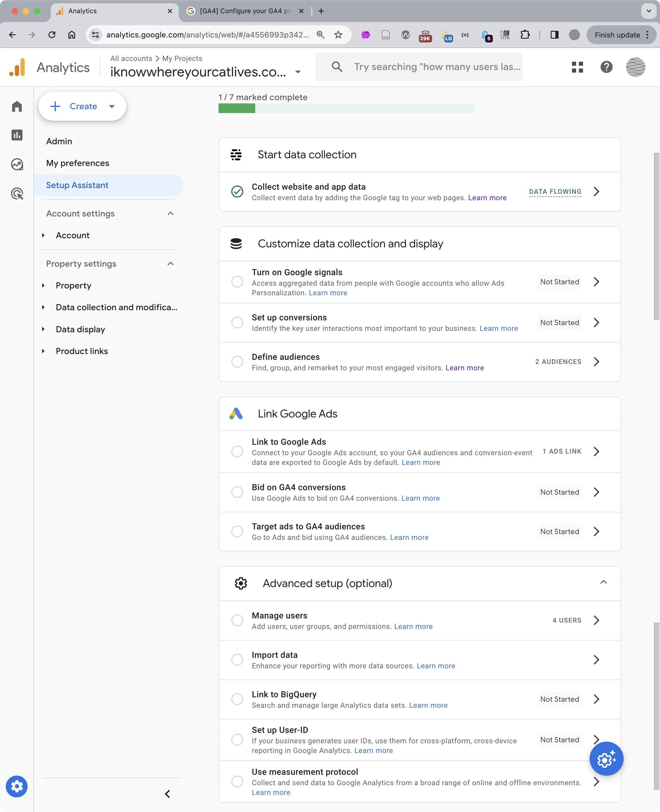Click the floating blue gear sparkle button
The height and width of the screenshot is (812, 660).
(606, 759)
